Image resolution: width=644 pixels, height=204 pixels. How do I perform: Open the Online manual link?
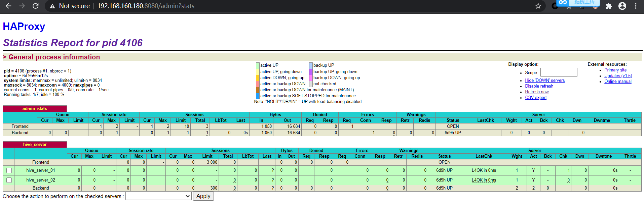pos(618,82)
